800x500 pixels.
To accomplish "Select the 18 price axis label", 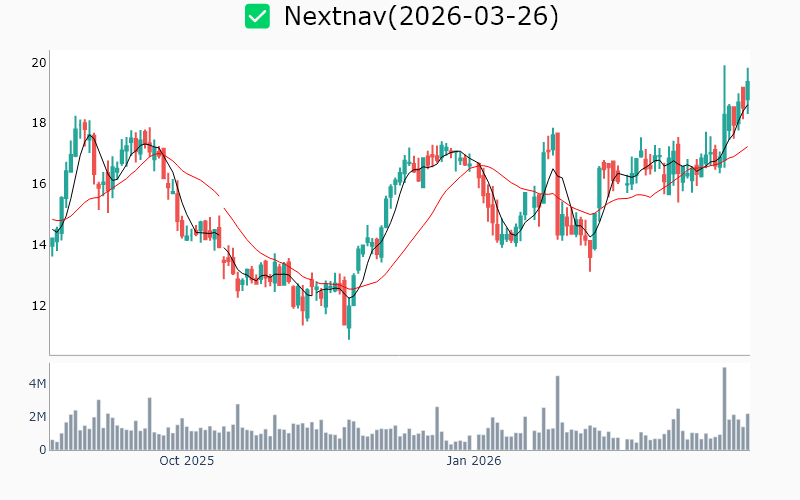I will pyautogui.click(x=39, y=123).
